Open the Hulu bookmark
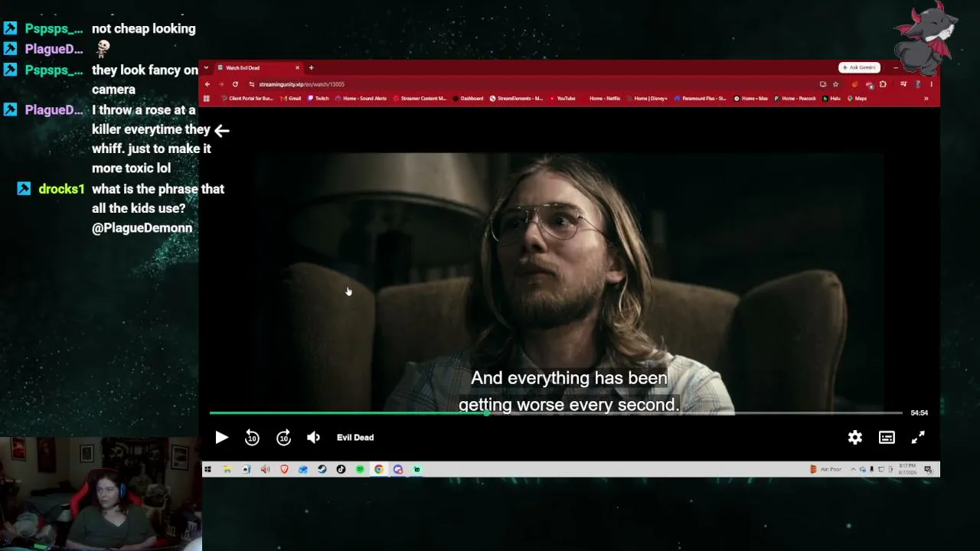This screenshot has width=980, height=551. (831, 99)
